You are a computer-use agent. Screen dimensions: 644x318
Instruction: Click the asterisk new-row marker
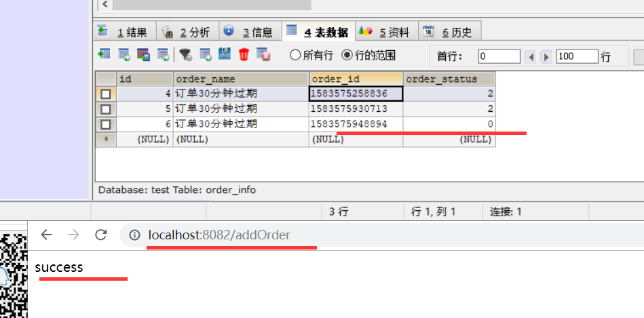click(106, 140)
